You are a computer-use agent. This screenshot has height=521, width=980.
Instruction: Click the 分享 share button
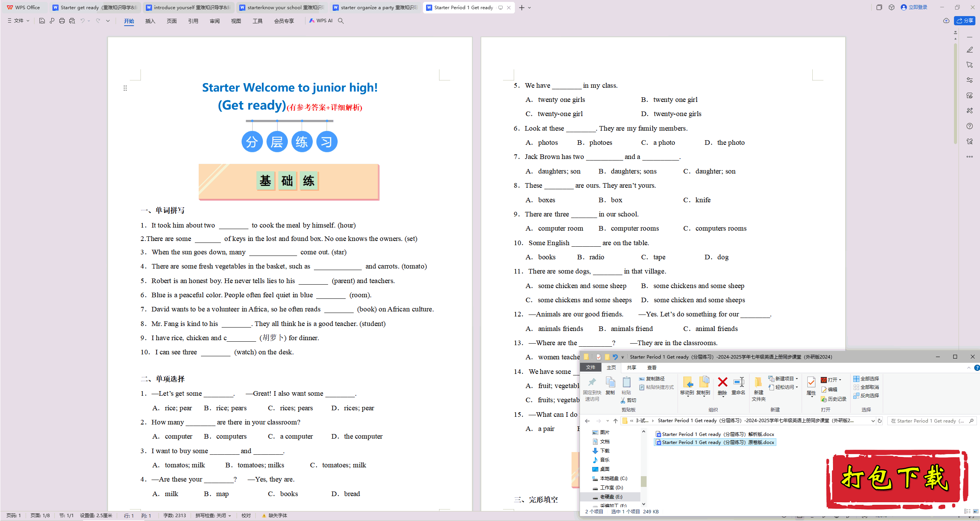click(965, 21)
